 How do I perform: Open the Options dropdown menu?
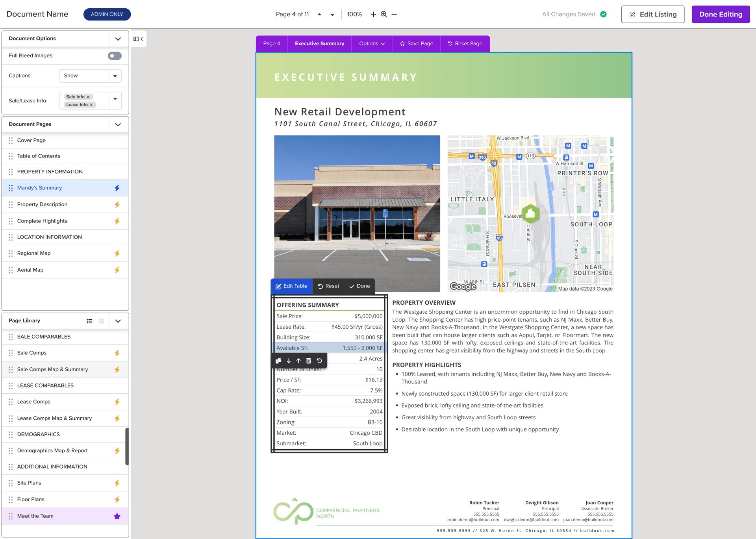coord(372,44)
